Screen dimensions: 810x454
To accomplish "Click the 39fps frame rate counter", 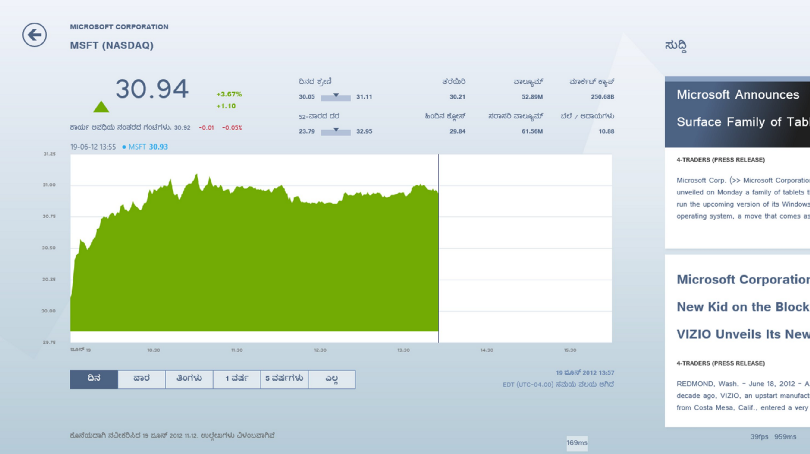I will 759,436.
